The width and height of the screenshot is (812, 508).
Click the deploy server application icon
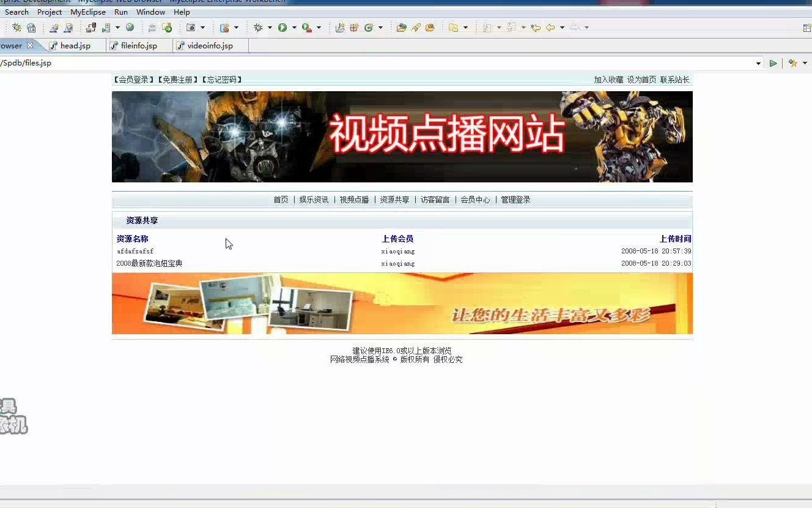point(90,28)
